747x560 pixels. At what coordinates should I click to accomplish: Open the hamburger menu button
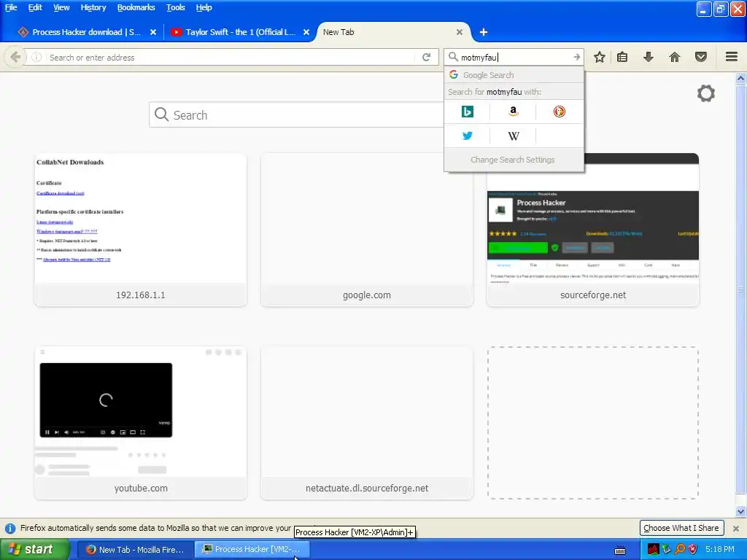tap(732, 57)
